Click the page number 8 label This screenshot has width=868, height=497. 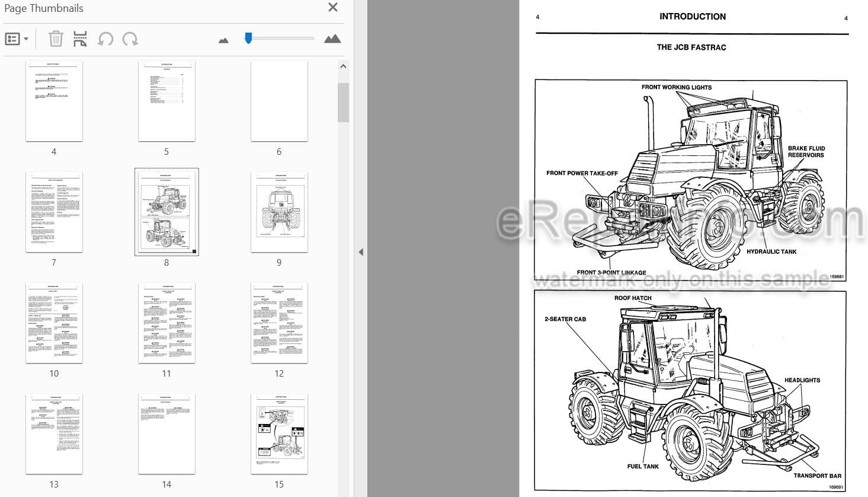pyautogui.click(x=166, y=263)
